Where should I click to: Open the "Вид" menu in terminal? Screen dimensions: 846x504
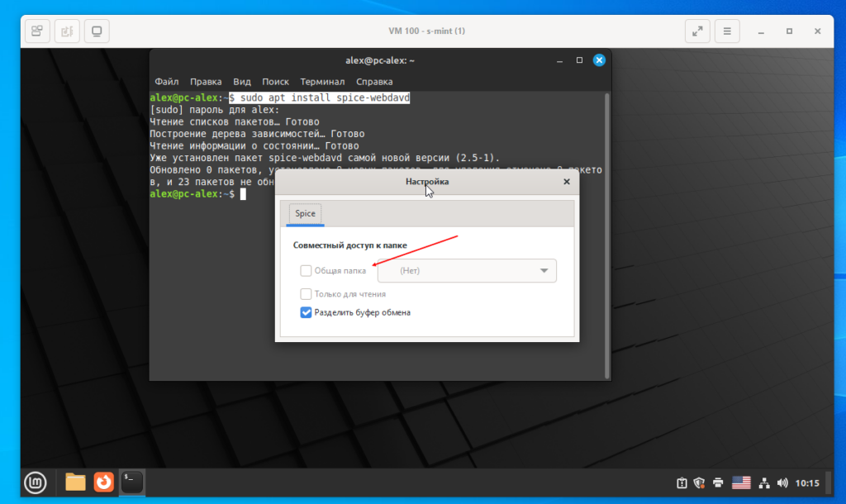click(x=242, y=82)
